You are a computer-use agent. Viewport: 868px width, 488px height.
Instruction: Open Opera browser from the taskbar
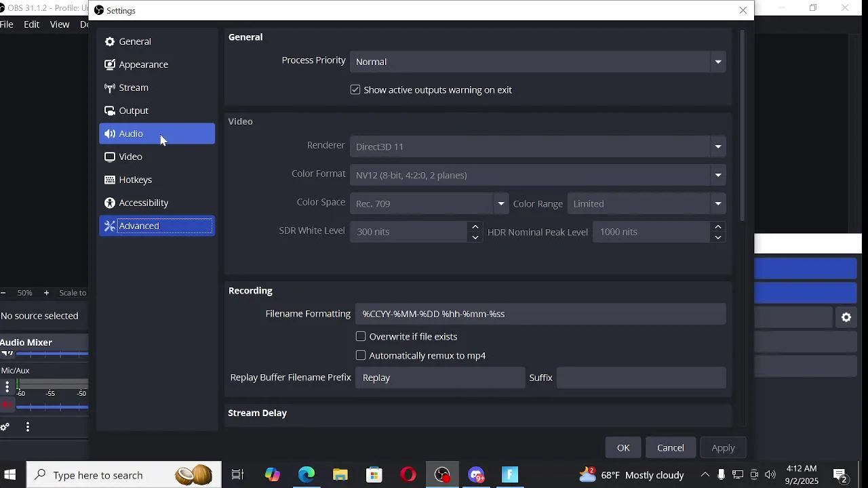(408, 475)
